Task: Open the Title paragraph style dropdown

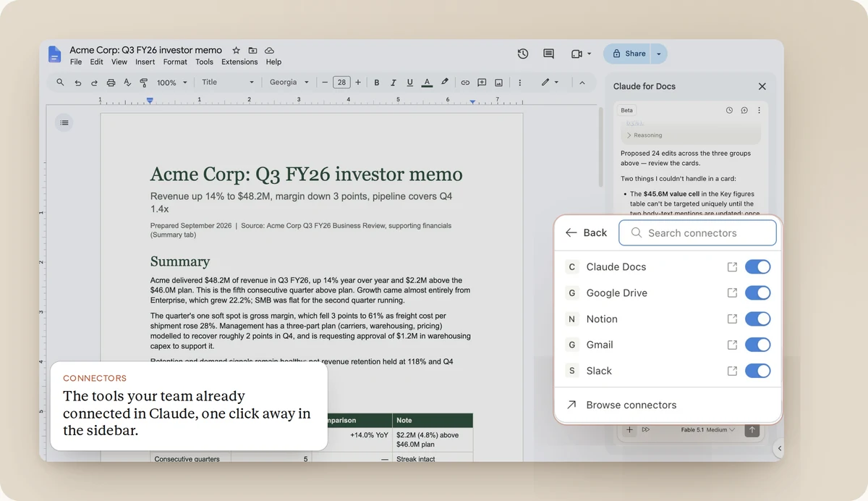Action: [228, 83]
